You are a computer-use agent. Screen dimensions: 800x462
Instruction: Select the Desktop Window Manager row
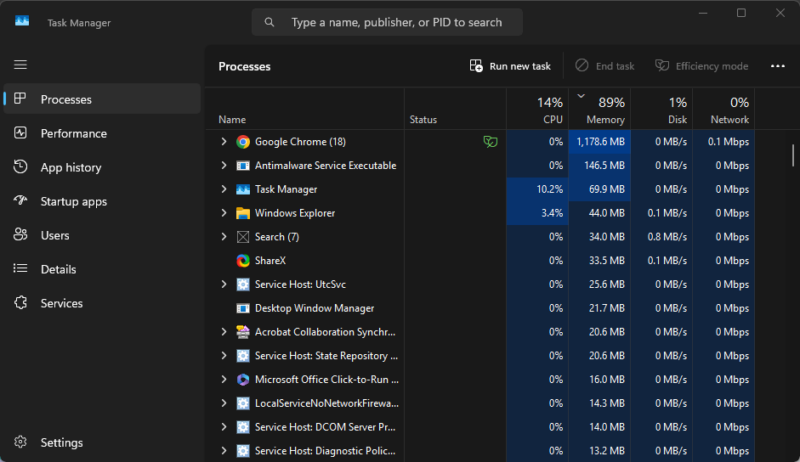(x=480, y=308)
